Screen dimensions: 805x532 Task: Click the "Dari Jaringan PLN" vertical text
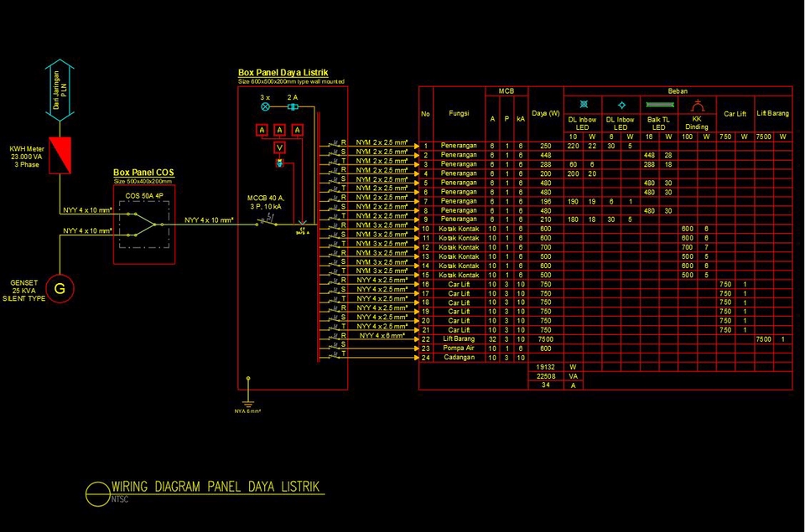[x=60, y=90]
